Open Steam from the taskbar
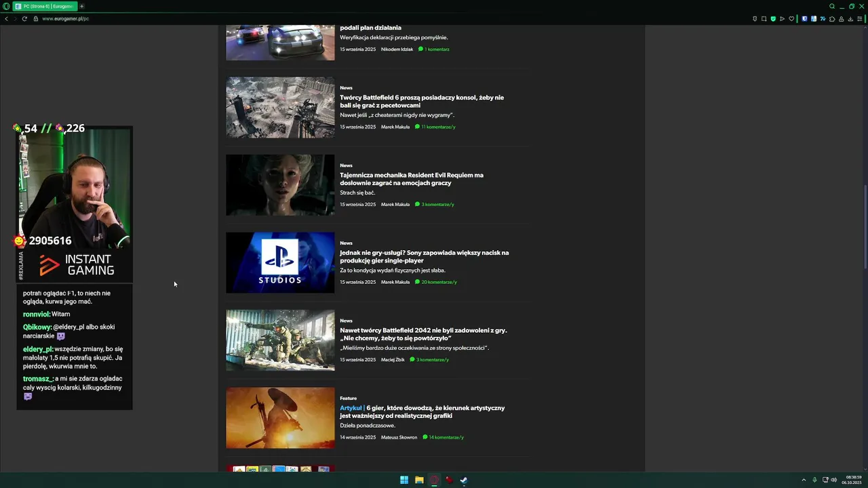The image size is (868, 488). [x=464, y=480]
